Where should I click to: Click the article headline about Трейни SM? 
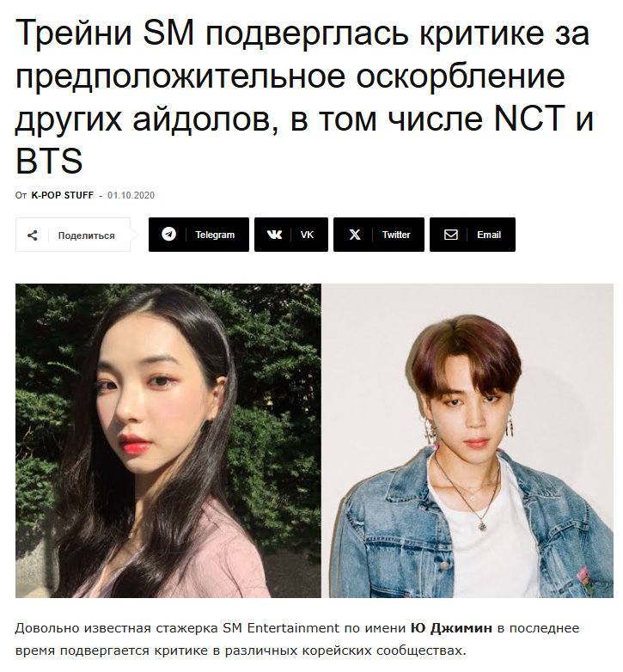[x=304, y=97]
